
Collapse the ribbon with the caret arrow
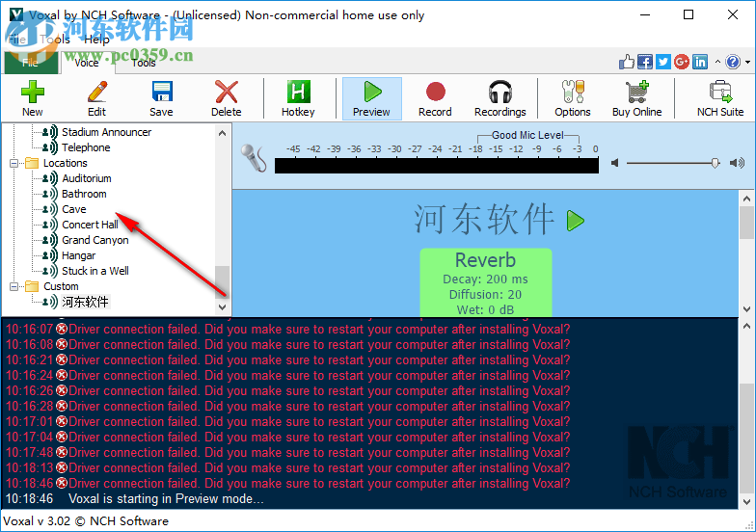coord(717,62)
